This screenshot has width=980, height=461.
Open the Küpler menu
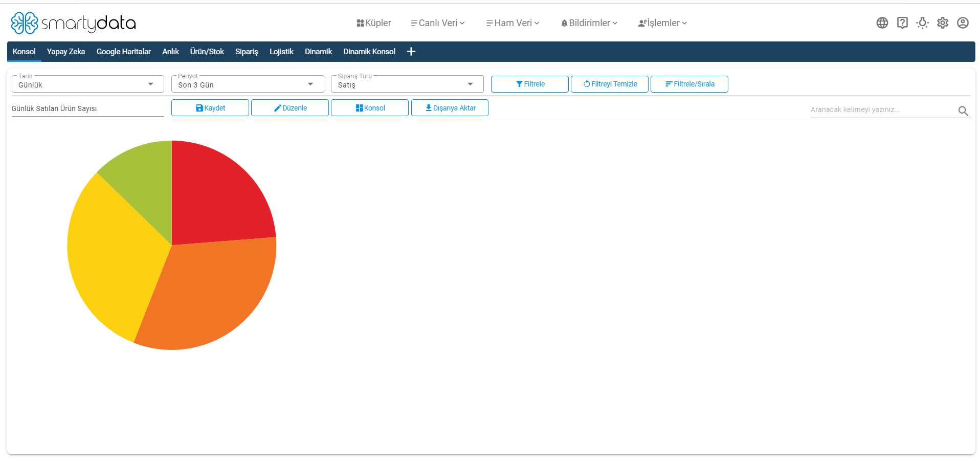(x=374, y=23)
